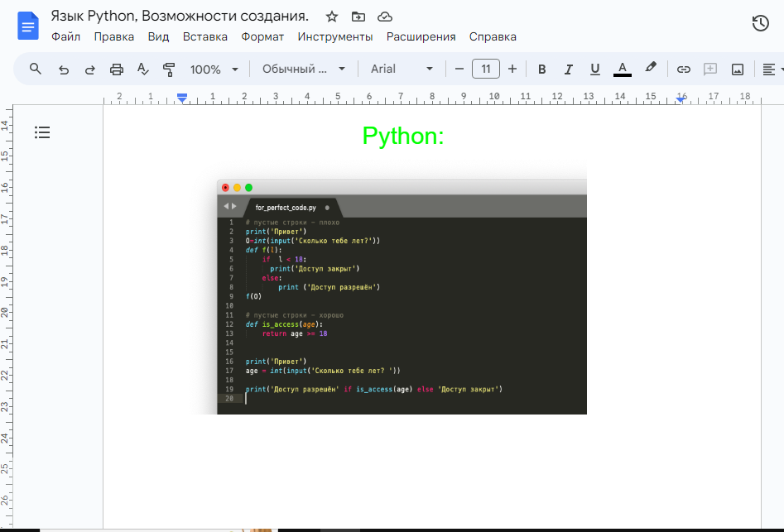Screen dimensions: 784x532
Task: Click the green Python: heading
Action: click(x=403, y=136)
